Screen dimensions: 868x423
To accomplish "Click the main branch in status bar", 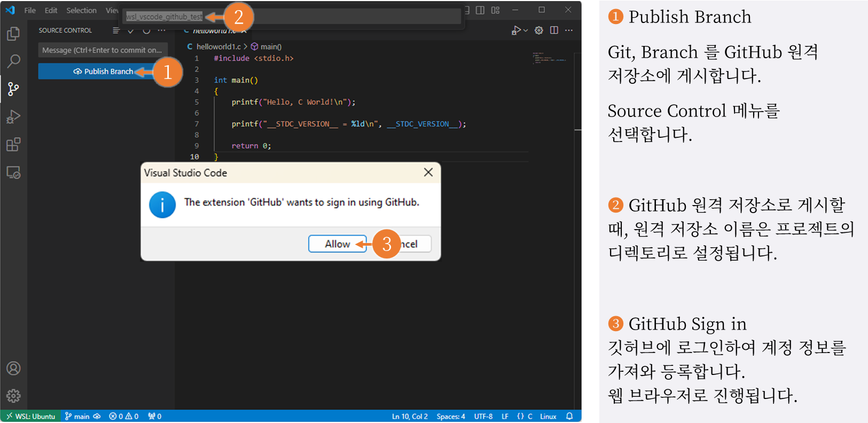I will pyautogui.click(x=77, y=417).
